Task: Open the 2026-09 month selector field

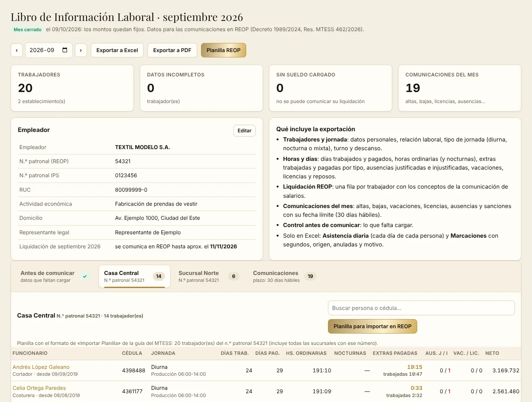Action: (49, 50)
